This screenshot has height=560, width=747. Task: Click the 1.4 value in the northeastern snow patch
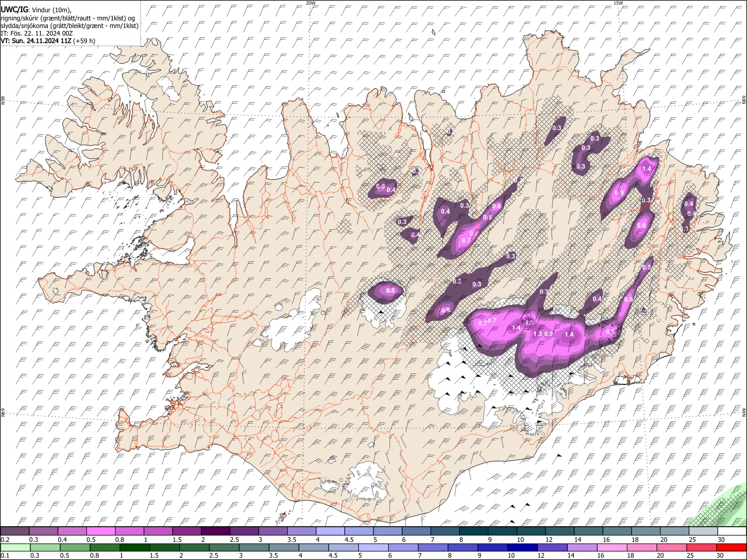pyautogui.click(x=646, y=169)
